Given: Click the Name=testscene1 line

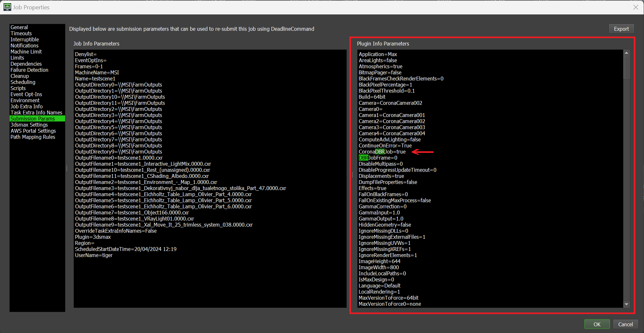Looking at the screenshot, I should 95,79.
